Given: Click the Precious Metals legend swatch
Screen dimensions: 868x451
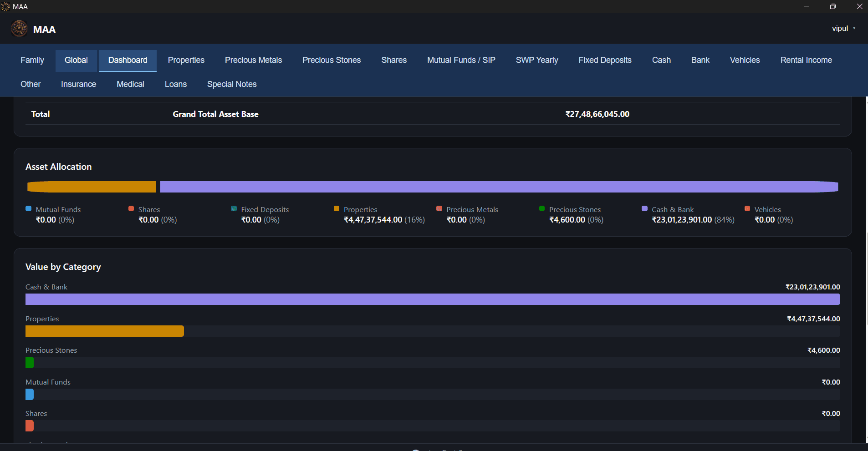Looking at the screenshot, I should pyautogui.click(x=439, y=208).
